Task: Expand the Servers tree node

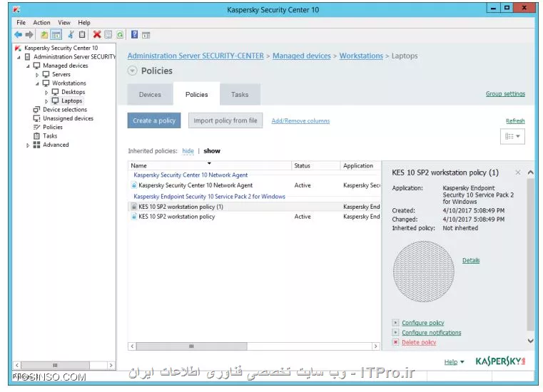Action: (37, 75)
